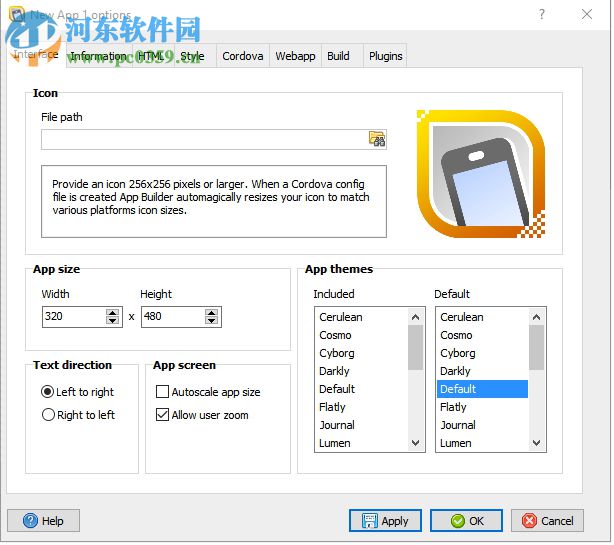
Task: Select Cosmo in Included themes list
Action: 362,335
